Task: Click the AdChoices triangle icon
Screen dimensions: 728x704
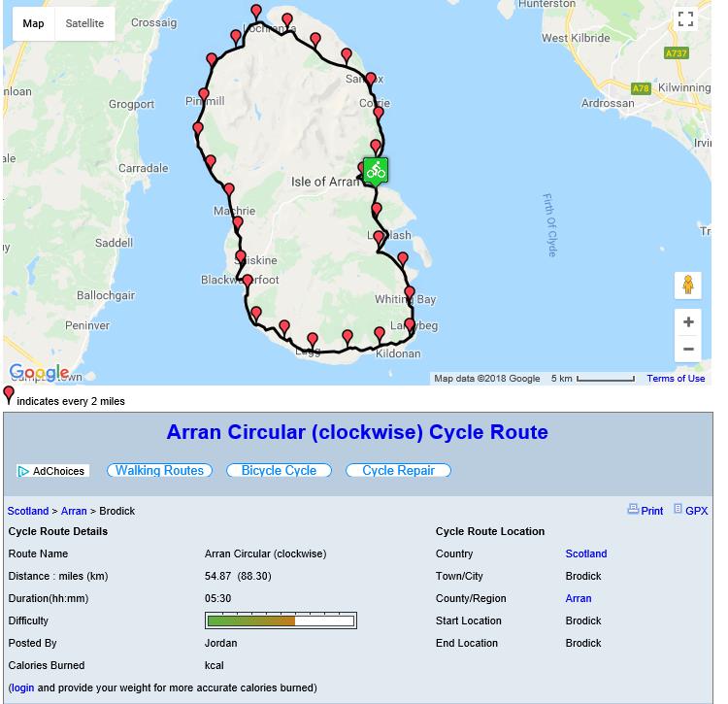Action: point(23,471)
